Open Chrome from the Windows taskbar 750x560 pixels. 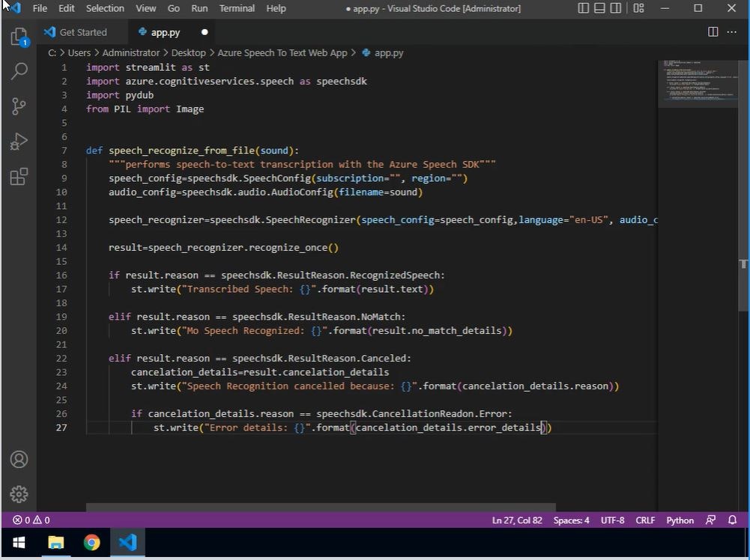91,543
